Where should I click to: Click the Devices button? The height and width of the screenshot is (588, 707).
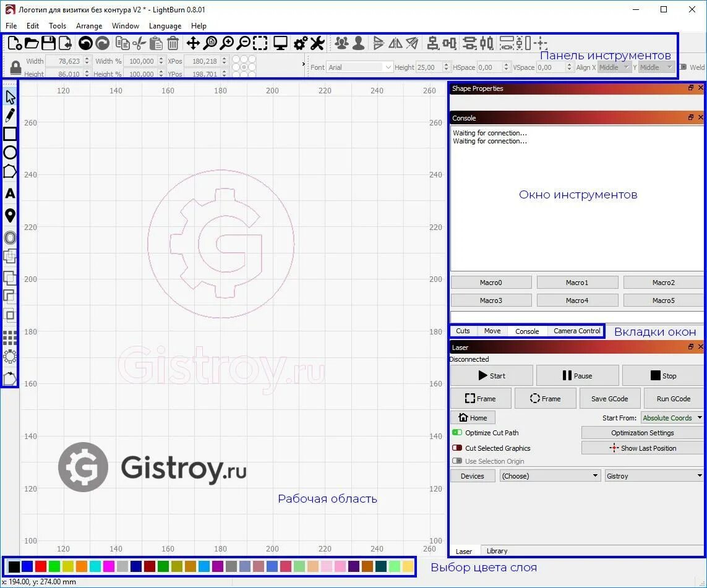[x=473, y=476]
